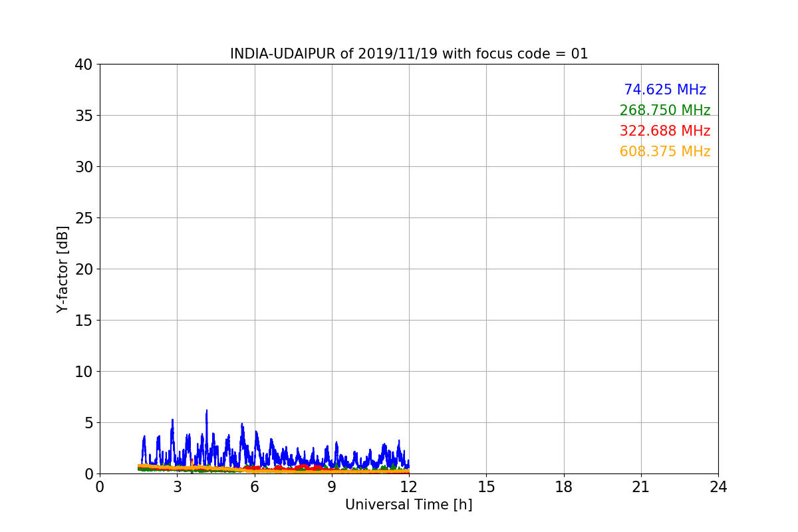Pick the orange 608.375 MHz legend entry
The height and width of the screenshot is (532, 798).
664,152
